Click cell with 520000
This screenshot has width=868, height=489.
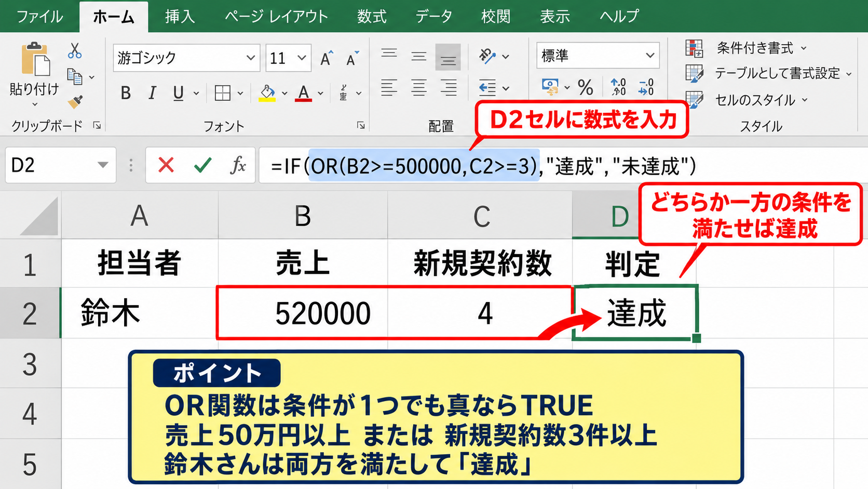click(303, 313)
